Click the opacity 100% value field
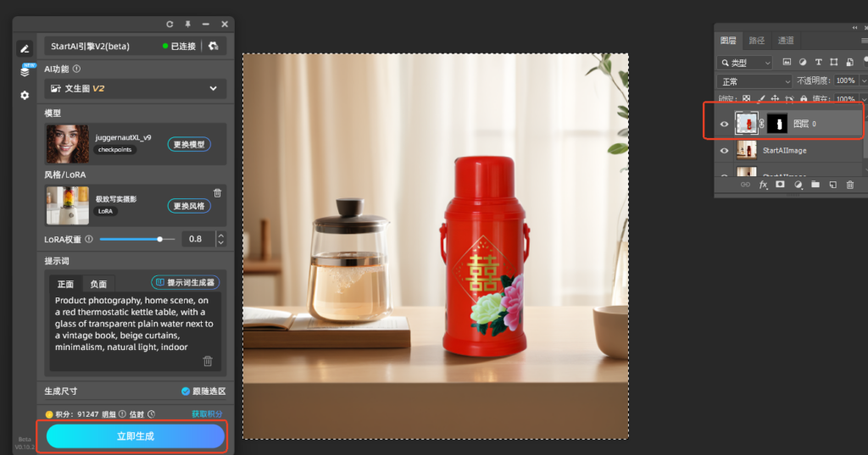 click(x=845, y=80)
